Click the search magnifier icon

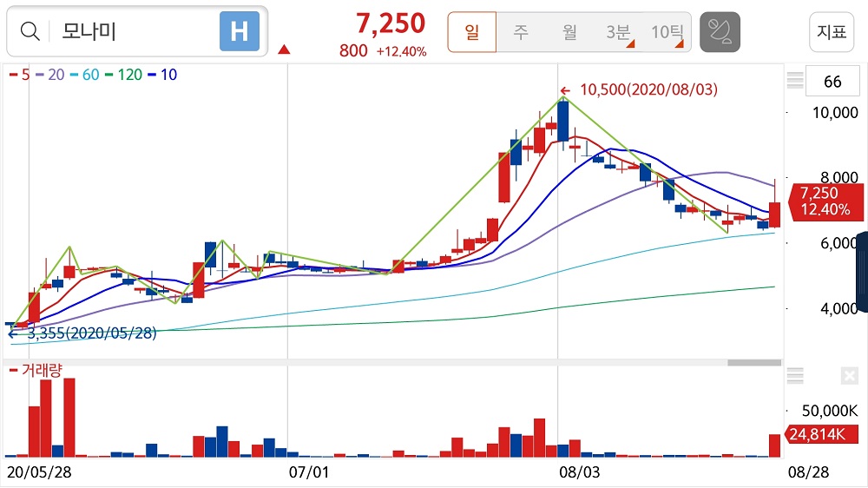point(30,31)
